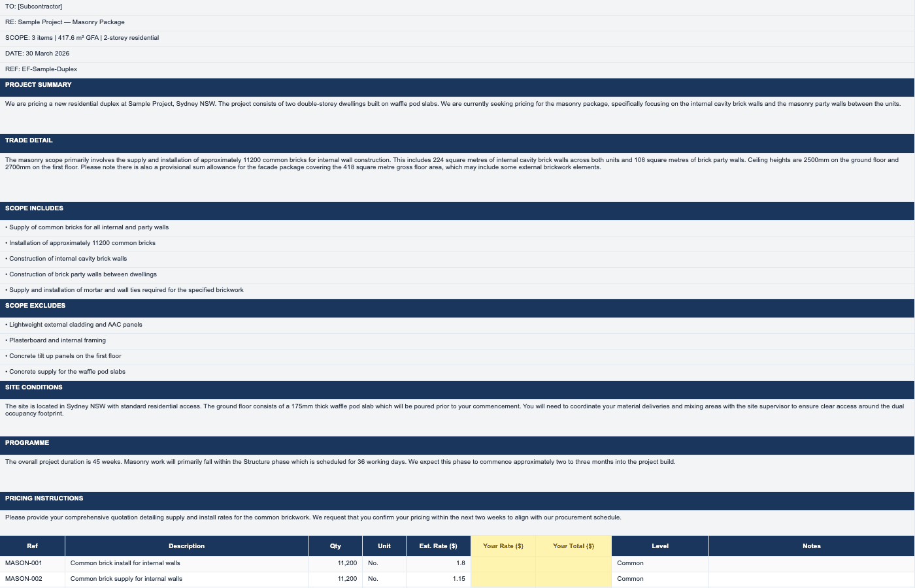
Task: Click the SCOPE INCLUDES header bar
Action: pyautogui.click(x=34, y=208)
